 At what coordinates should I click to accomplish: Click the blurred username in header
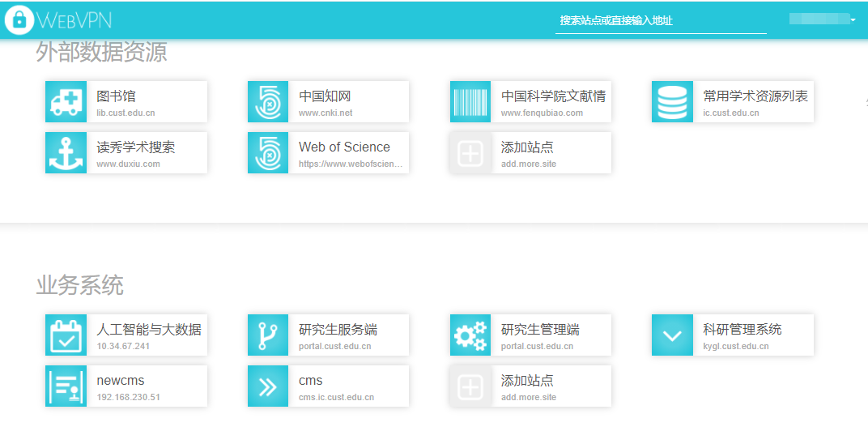tap(819, 19)
